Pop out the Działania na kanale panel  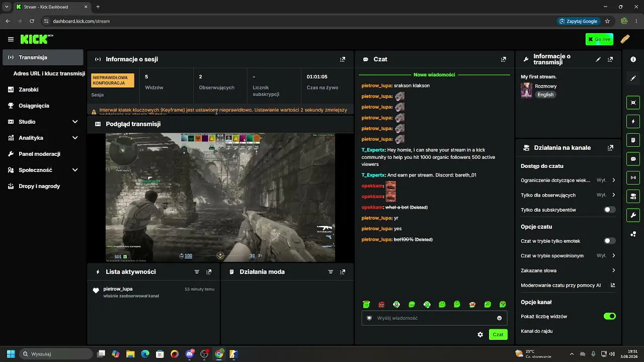[x=610, y=148]
